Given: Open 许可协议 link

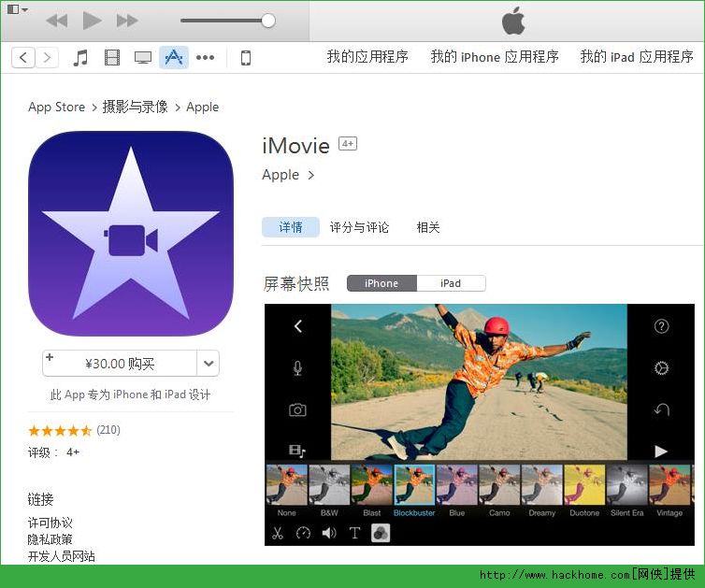Looking at the screenshot, I should [50, 523].
